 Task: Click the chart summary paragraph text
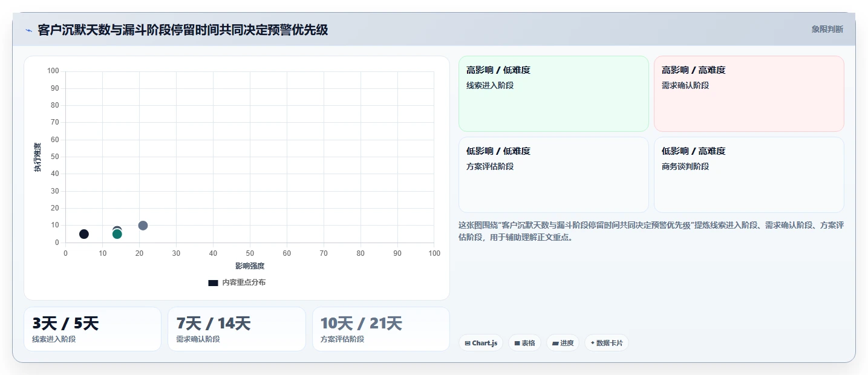pos(651,231)
